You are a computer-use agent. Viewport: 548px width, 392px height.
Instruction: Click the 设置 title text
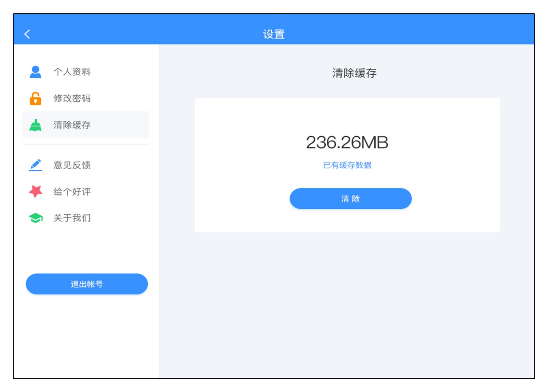click(274, 34)
